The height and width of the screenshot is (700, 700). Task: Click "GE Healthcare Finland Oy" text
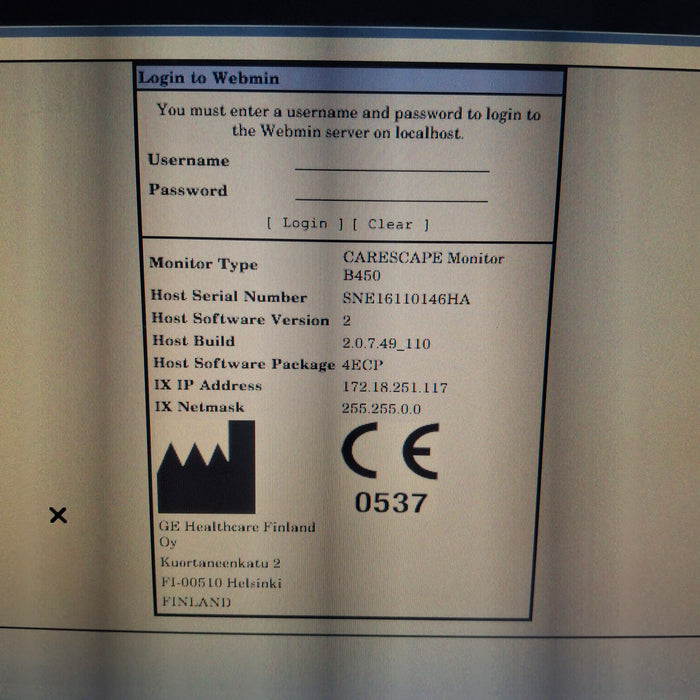[x=237, y=534]
